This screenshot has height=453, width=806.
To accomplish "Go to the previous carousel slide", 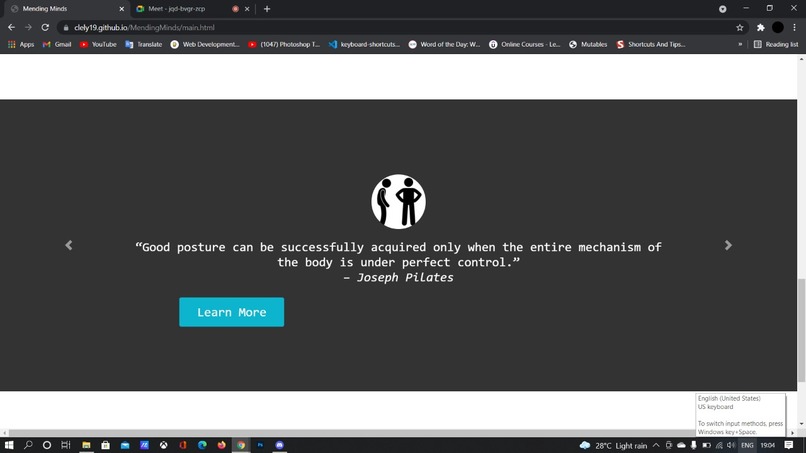I will [x=69, y=245].
